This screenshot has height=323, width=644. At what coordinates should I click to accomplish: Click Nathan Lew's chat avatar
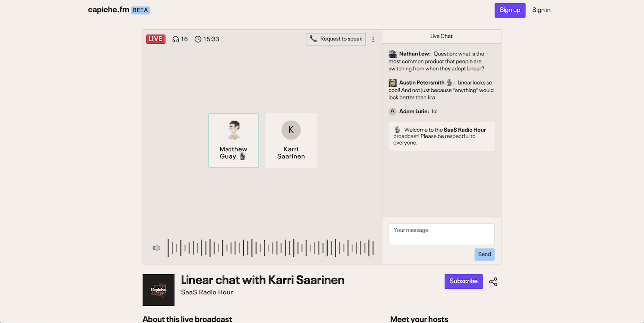tap(392, 54)
